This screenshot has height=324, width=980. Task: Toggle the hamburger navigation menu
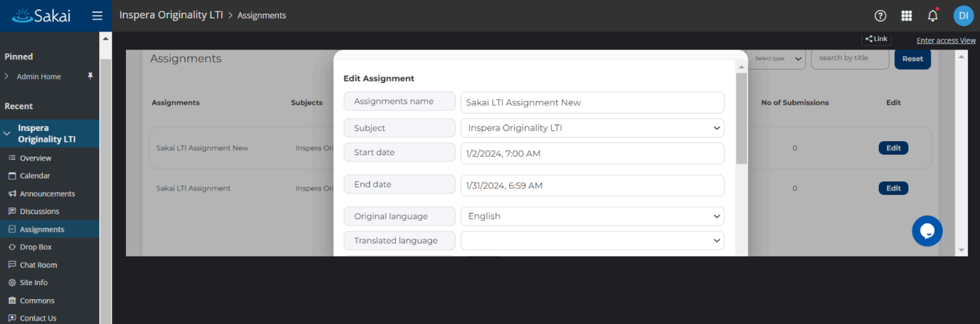[x=97, y=15]
